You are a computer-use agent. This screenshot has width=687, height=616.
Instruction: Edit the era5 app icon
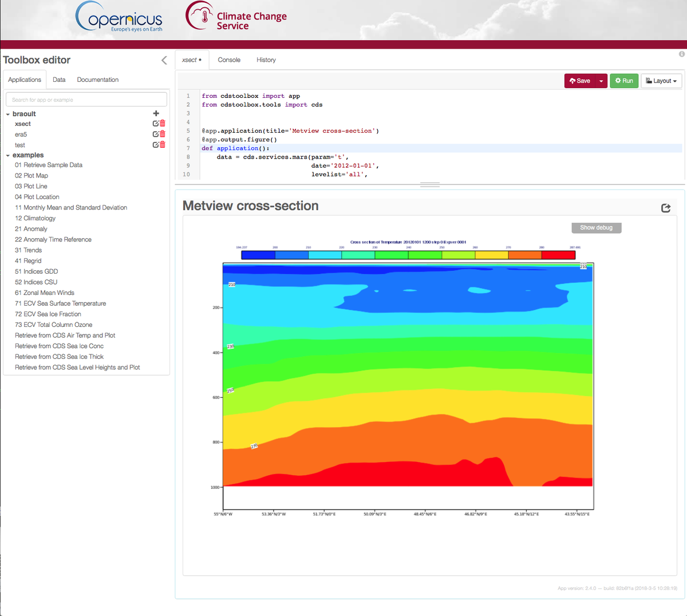click(156, 134)
